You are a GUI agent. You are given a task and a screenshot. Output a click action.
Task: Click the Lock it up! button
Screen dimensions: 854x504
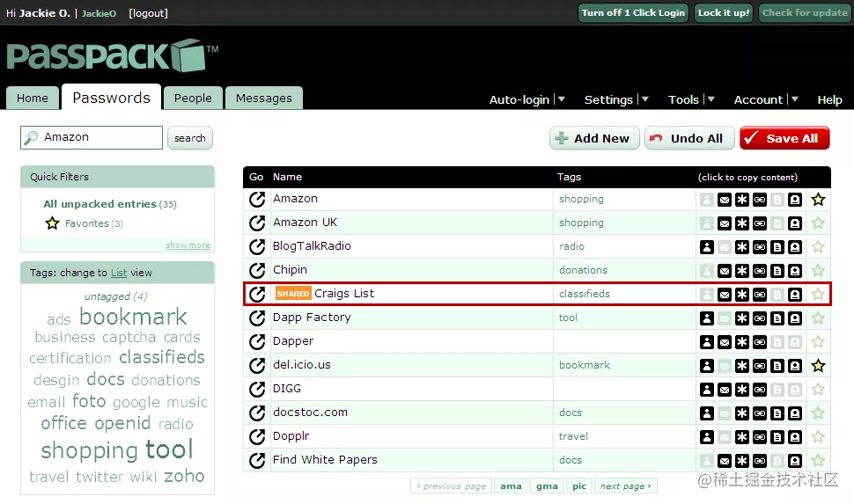tap(724, 12)
